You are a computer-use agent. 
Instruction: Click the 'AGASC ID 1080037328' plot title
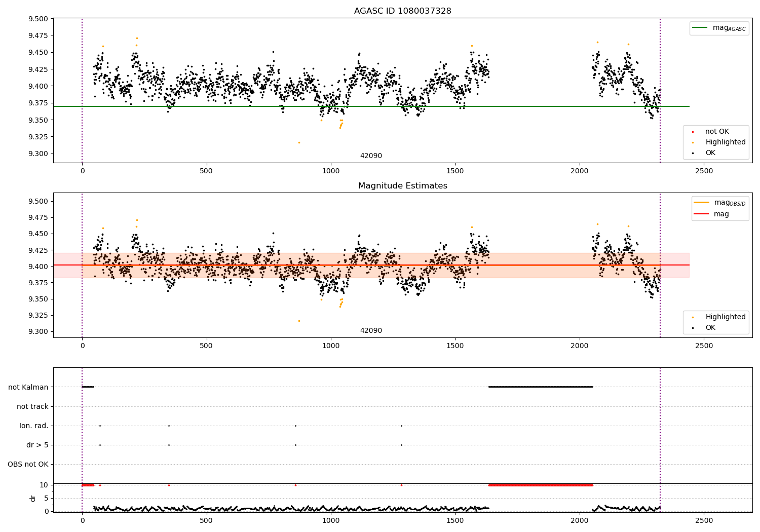(402, 11)
